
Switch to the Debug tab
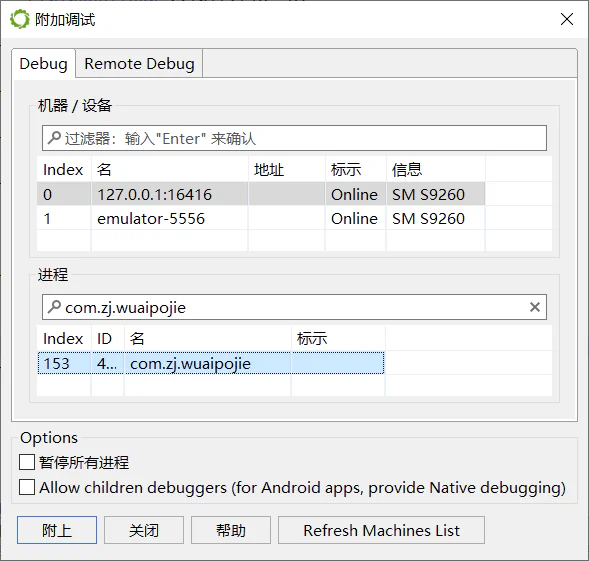pyautogui.click(x=44, y=64)
